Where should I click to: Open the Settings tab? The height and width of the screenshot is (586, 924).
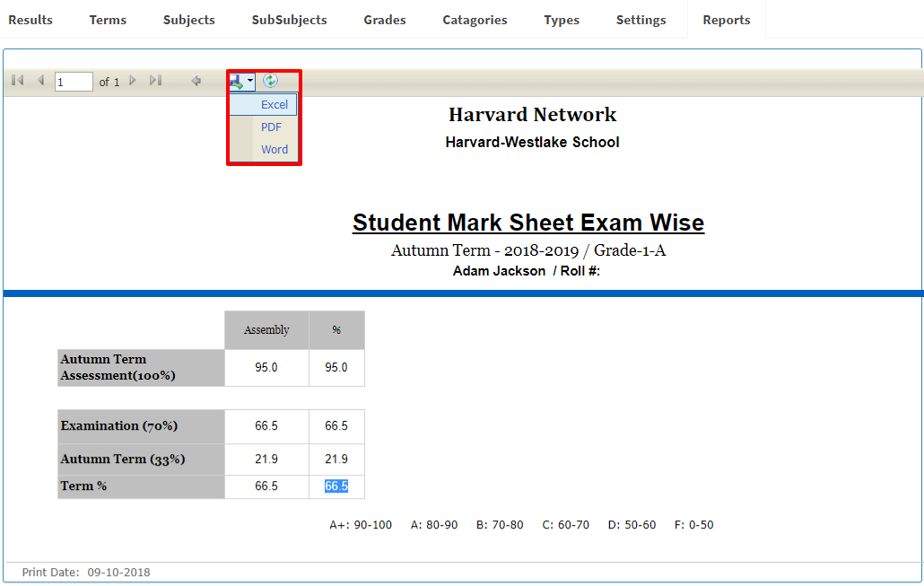coord(641,20)
